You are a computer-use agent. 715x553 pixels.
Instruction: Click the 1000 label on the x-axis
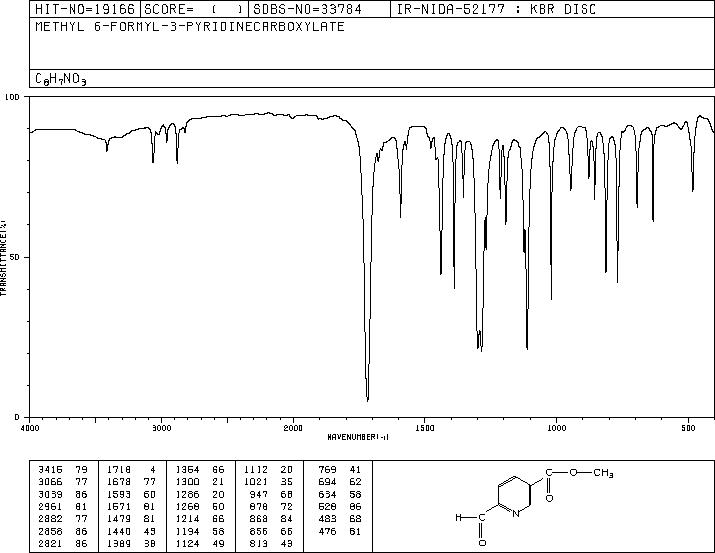pos(556,428)
